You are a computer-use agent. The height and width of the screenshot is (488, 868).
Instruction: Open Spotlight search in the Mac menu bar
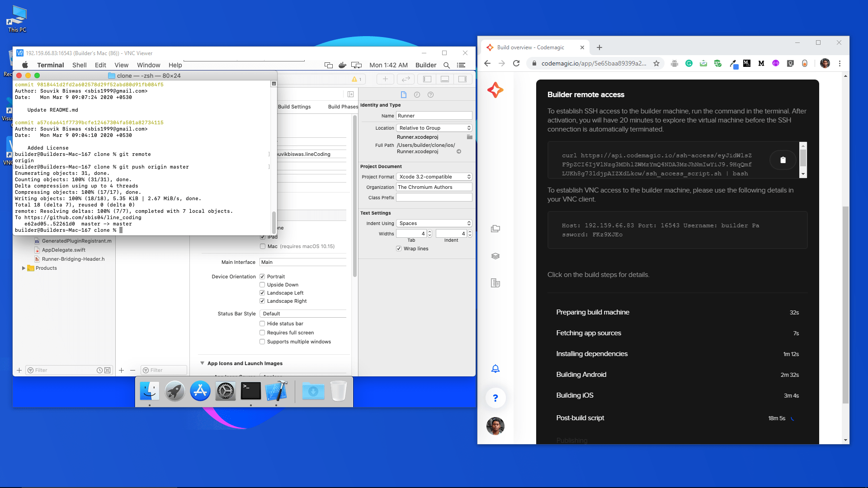(x=447, y=65)
